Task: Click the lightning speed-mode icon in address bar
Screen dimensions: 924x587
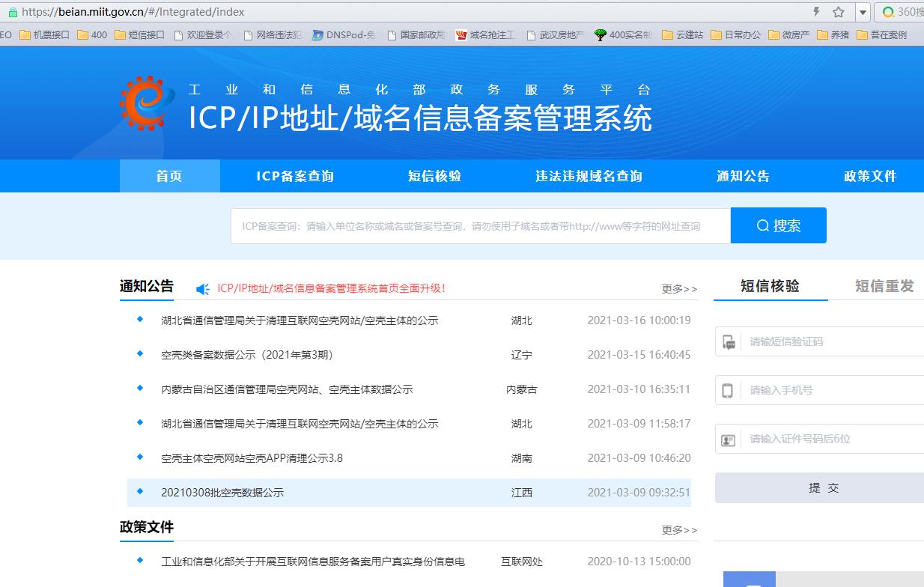Action: 815,12
